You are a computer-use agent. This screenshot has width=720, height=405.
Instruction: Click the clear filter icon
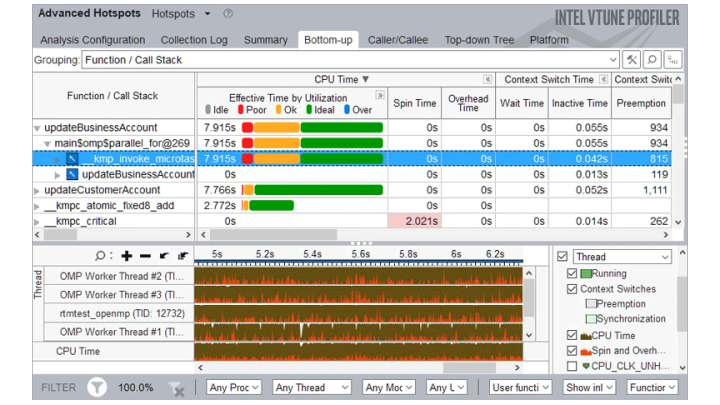click(x=176, y=387)
